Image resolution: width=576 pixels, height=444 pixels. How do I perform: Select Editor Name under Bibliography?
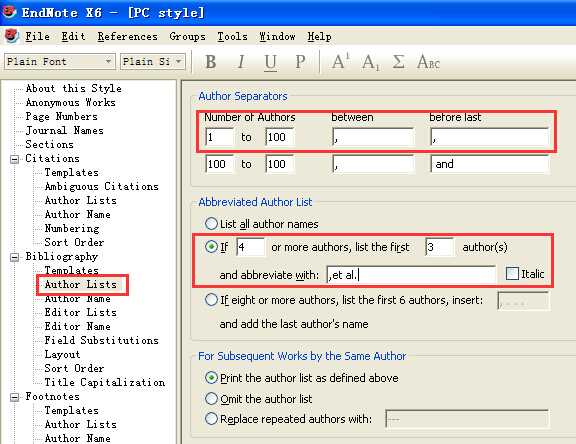(78, 326)
